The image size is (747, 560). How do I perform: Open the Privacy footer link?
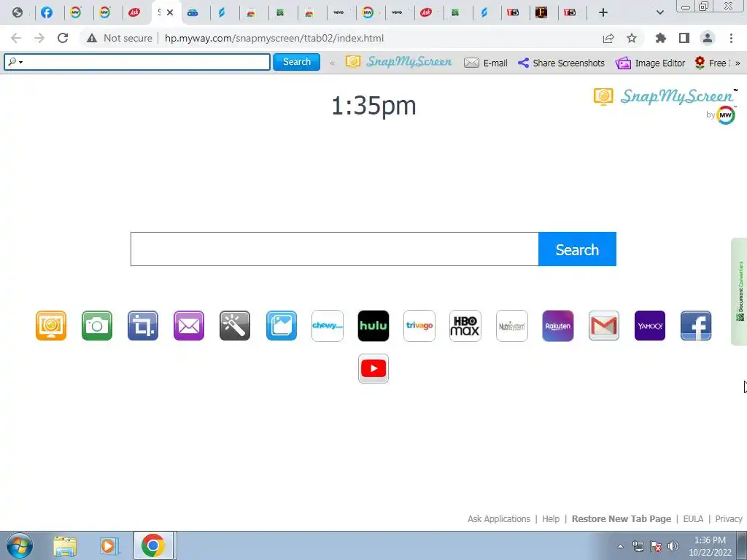(x=729, y=518)
